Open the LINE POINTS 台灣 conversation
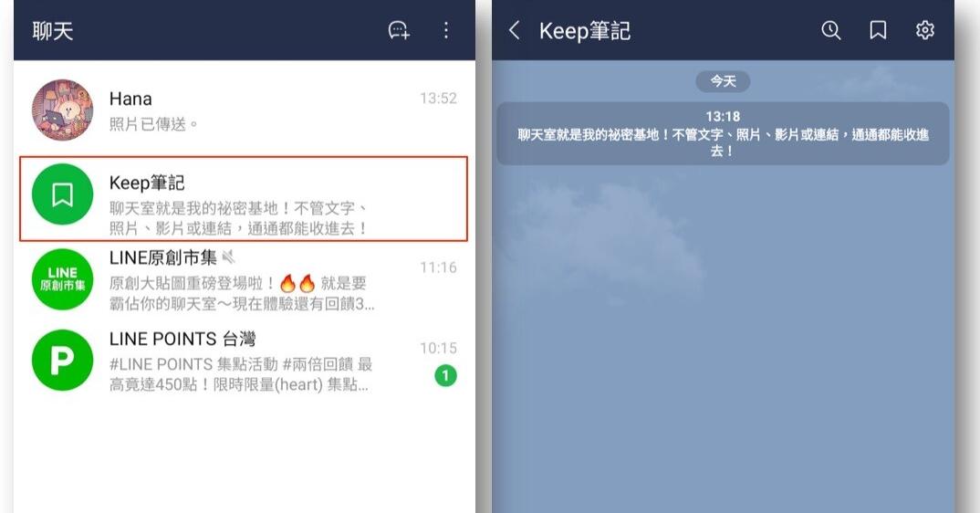 tap(245, 361)
